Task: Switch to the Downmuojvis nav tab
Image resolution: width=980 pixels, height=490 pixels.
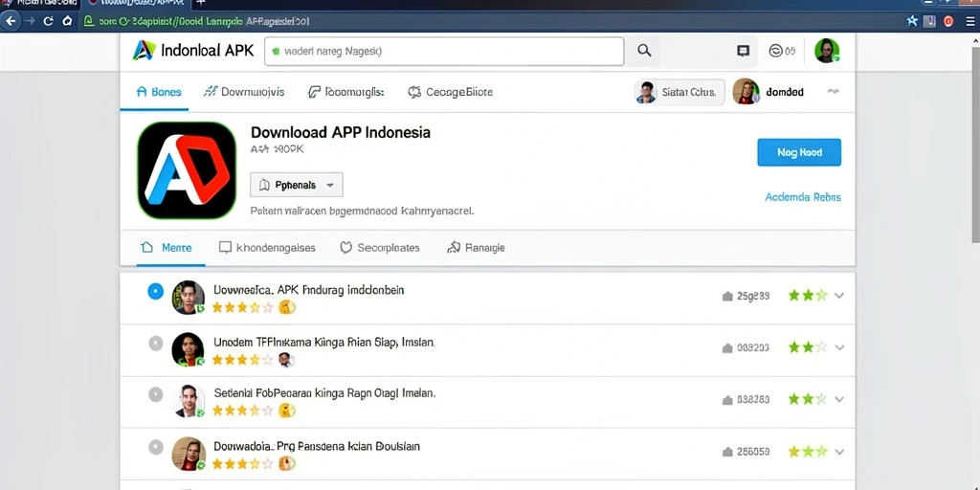Action: coord(244,92)
